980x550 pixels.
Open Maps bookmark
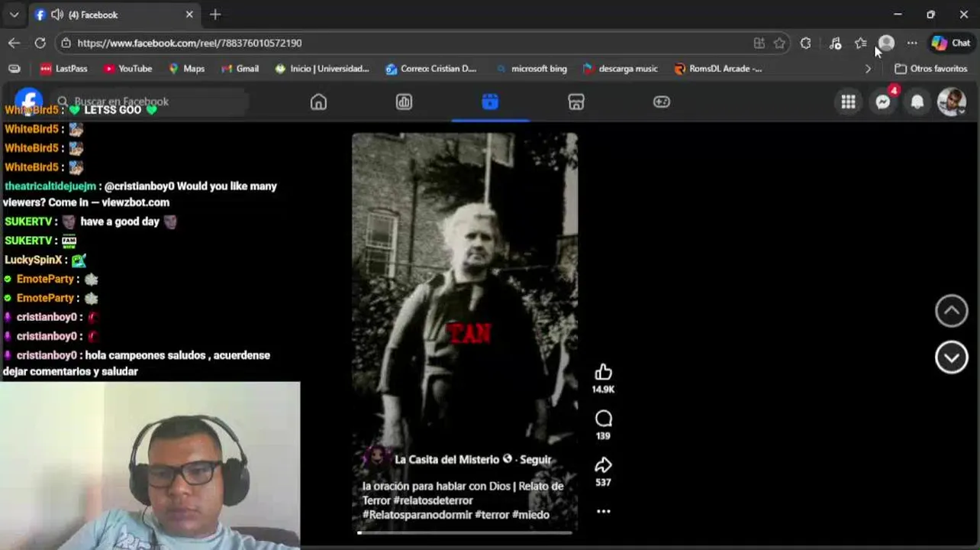(x=186, y=69)
